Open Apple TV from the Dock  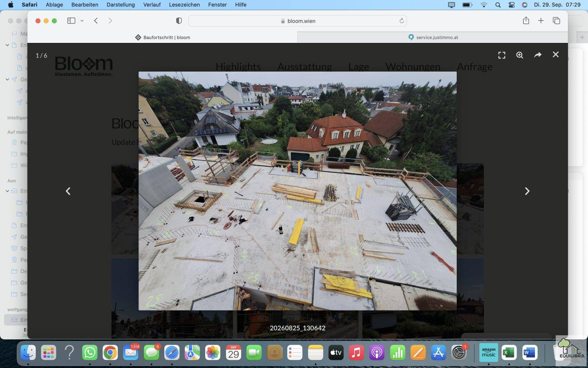(x=336, y=353)
